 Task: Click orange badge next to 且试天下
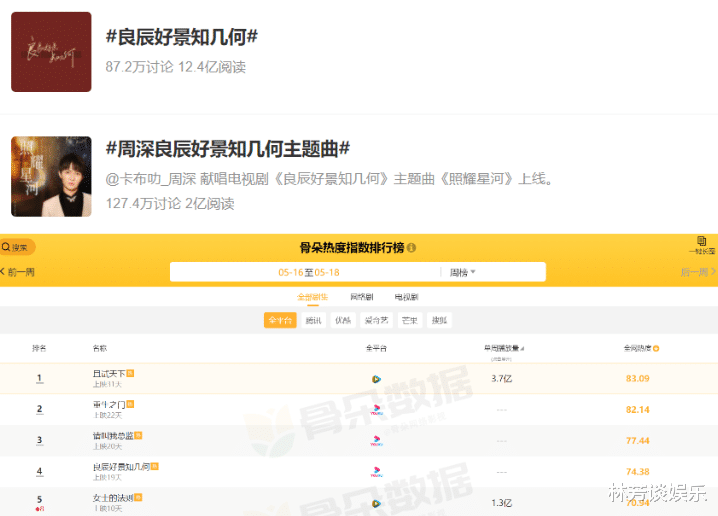[130, 373]
